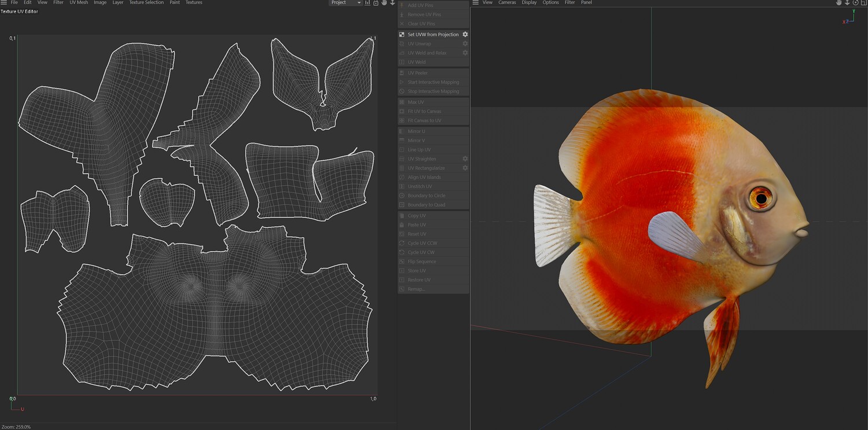This screenshot has width=868, height=430.
Task: Select the viewport pan hand icon
Action: pyautogui.click(x=838, y=2)
